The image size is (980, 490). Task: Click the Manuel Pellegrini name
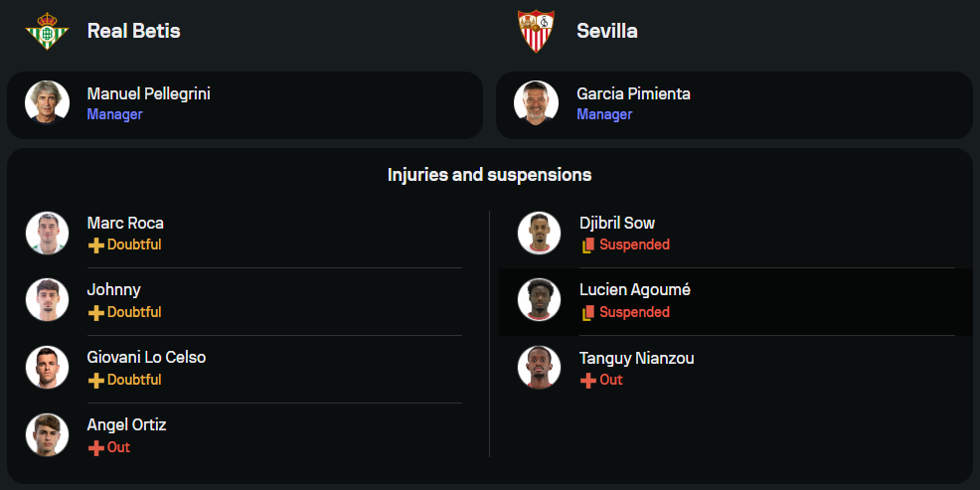pos(148,93)
